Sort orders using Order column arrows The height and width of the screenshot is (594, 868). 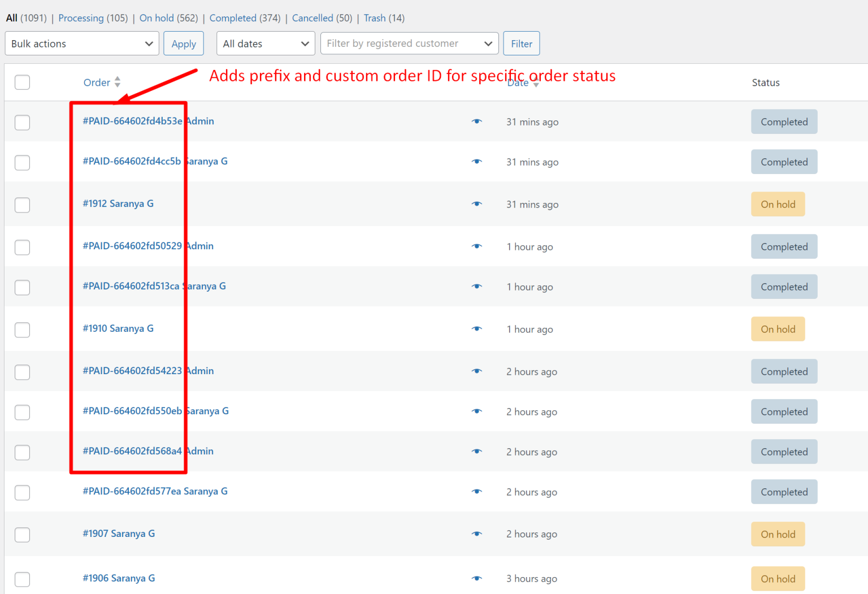click(x=117, y=83)
